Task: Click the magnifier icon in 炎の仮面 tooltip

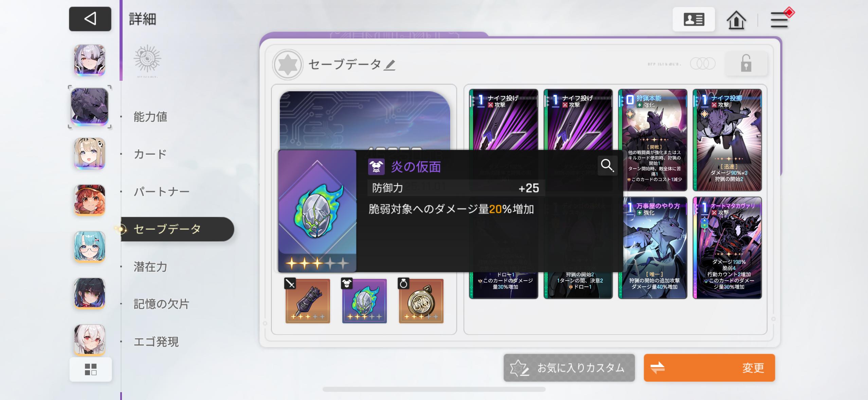Action: click(607, 166)
